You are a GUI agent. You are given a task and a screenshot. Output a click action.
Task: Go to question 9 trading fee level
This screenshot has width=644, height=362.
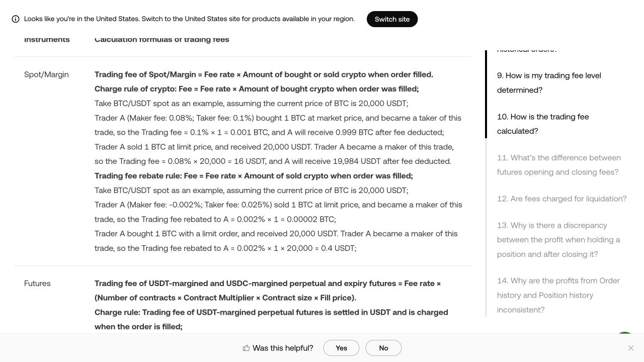coord(549,82)
